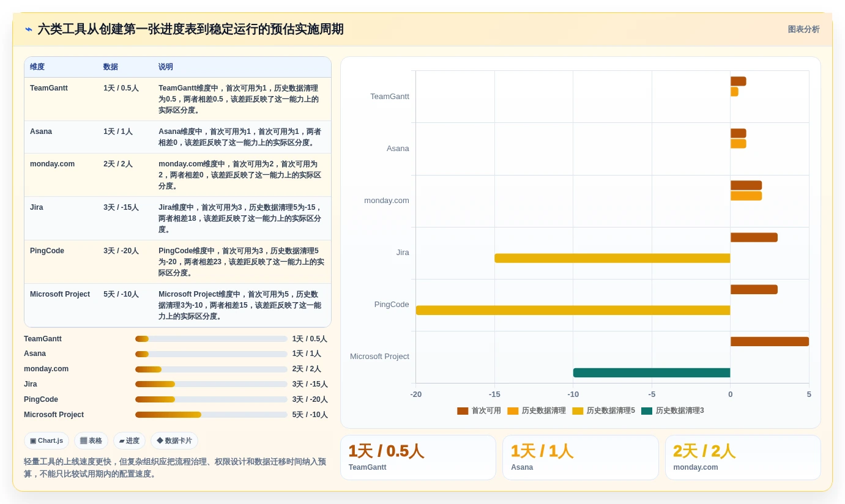Select the Chart.js tag chip

47,440
